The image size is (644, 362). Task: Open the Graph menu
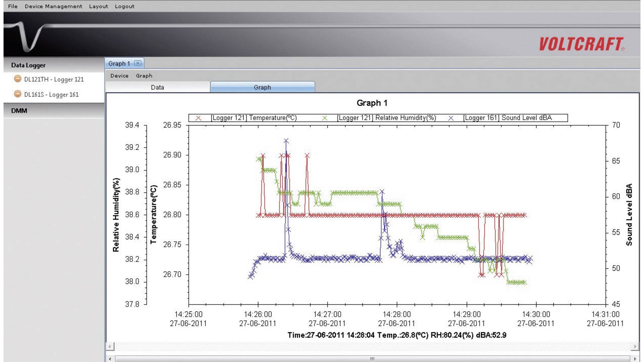point(145,76)
